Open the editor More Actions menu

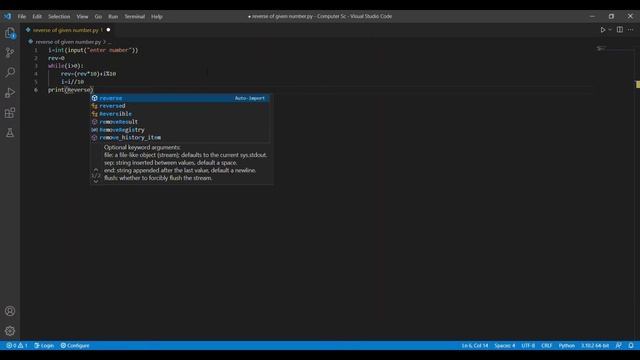point(631,30)
